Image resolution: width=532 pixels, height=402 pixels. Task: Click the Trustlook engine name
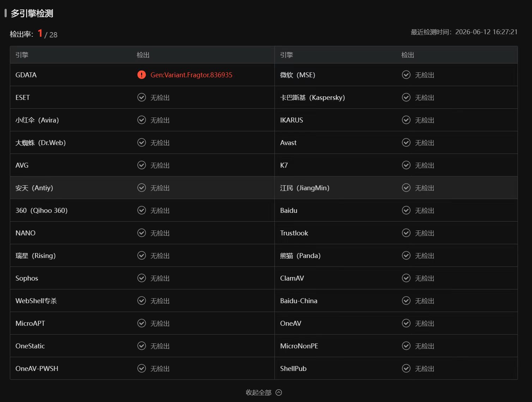pos(294,233)
